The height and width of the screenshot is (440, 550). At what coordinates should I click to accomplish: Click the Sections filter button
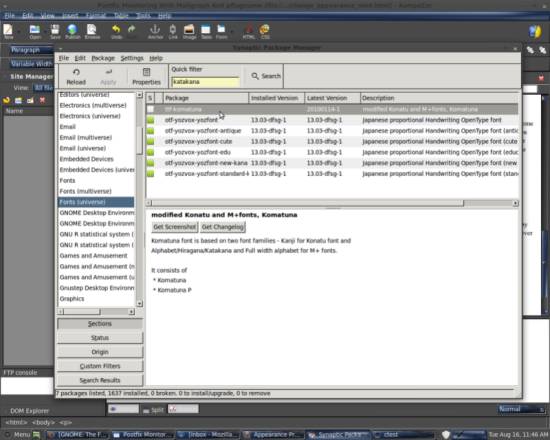point(100,324)
